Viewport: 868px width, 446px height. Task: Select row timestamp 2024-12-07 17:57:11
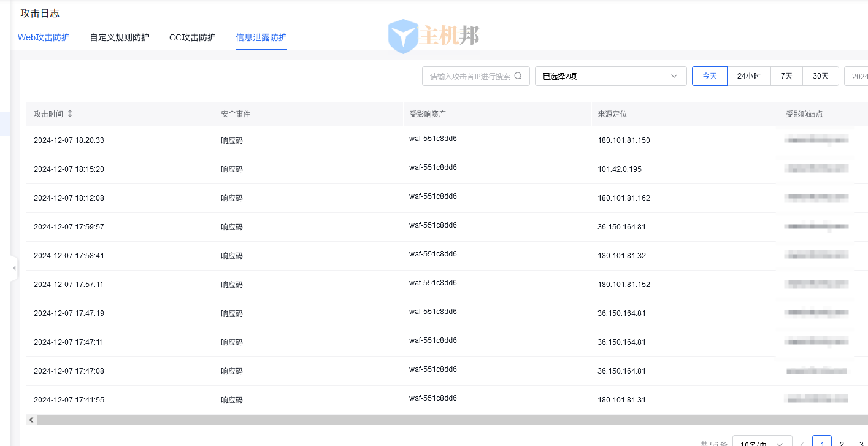pyautogui.click(x=69, y=285)
